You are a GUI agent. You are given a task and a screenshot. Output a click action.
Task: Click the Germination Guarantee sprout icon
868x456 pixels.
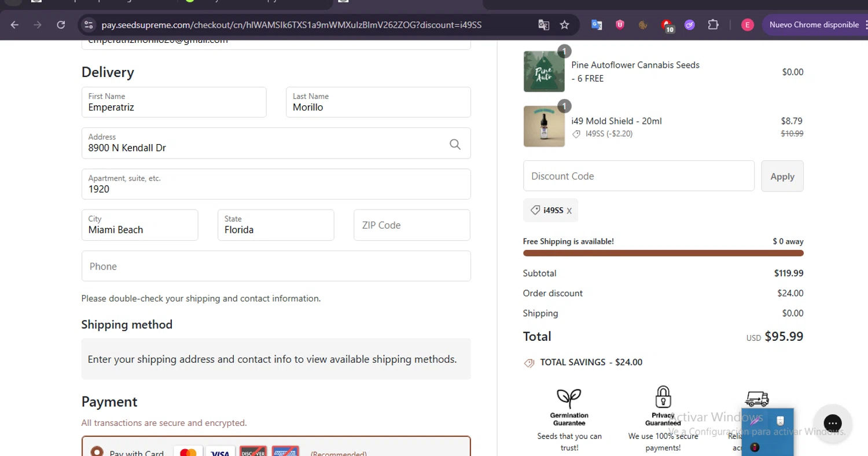point(569,398)
